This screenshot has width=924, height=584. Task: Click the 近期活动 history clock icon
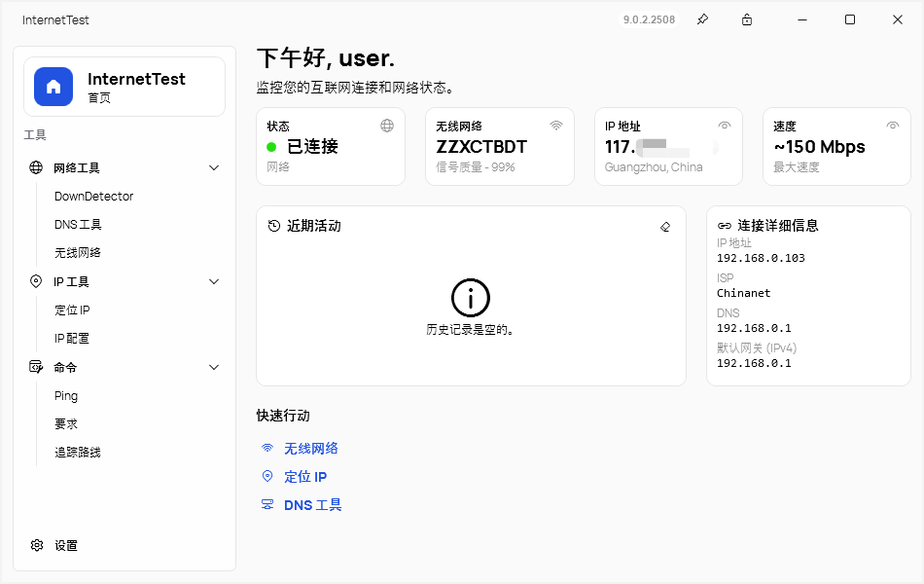pos(274,226)
